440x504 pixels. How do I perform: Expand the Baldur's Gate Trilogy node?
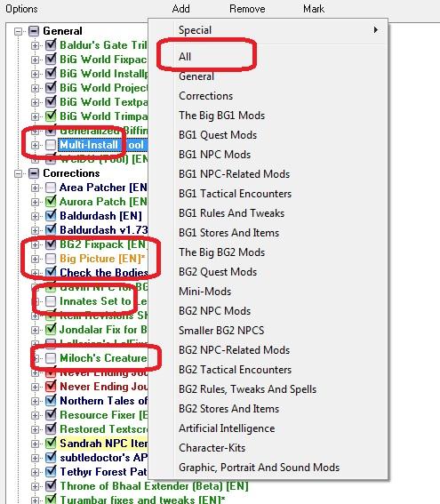tap(35, 45)
